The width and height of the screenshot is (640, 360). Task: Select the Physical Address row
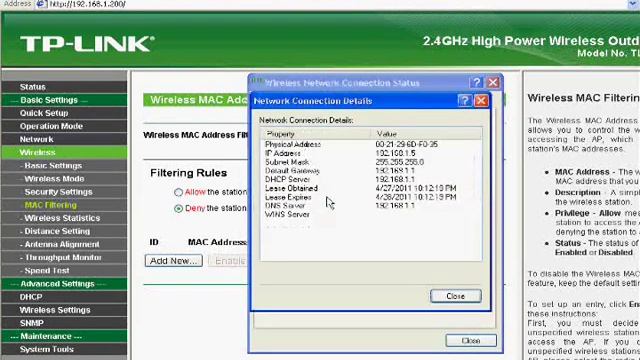tap(371, 144)
